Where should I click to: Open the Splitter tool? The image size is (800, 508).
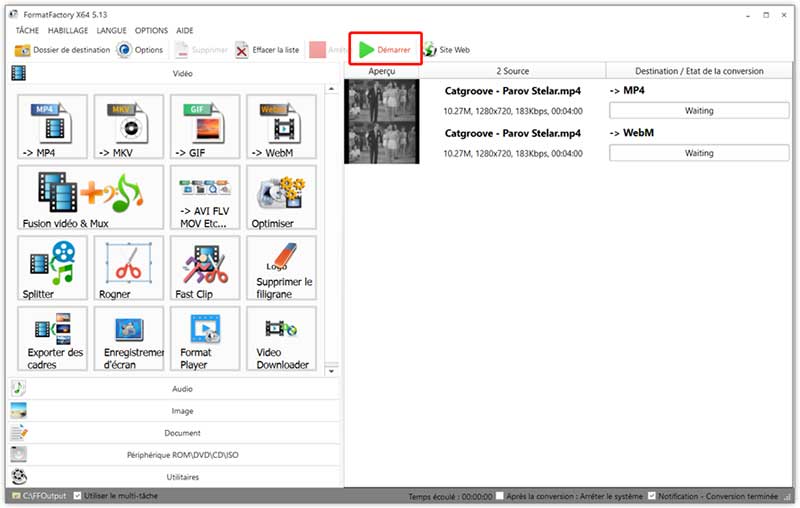[52, 268]
